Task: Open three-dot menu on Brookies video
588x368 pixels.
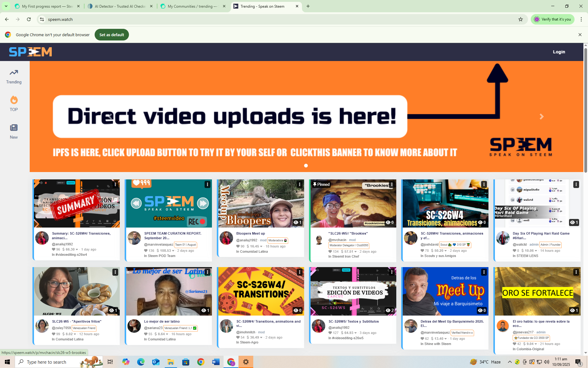Action: (391, 184)
